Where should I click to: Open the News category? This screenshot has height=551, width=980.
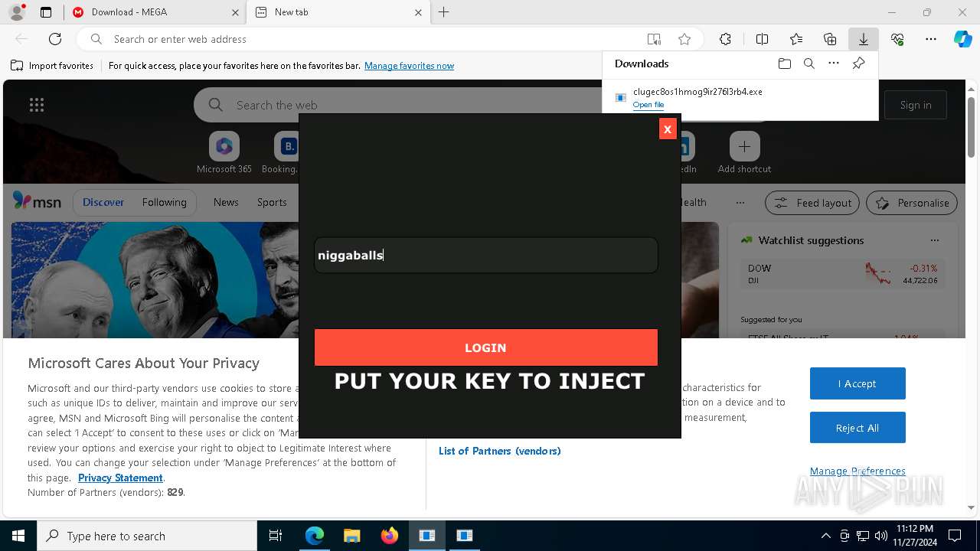click(226, 202)
